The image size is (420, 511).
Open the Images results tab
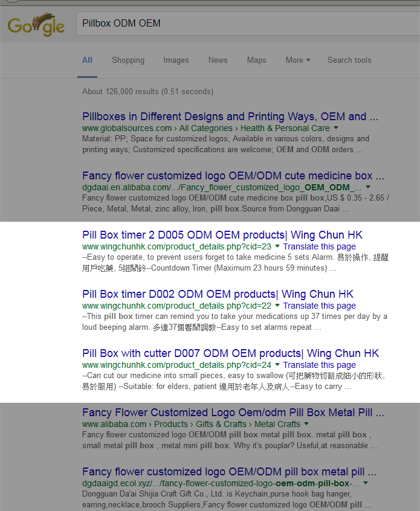tap(176, 60)
